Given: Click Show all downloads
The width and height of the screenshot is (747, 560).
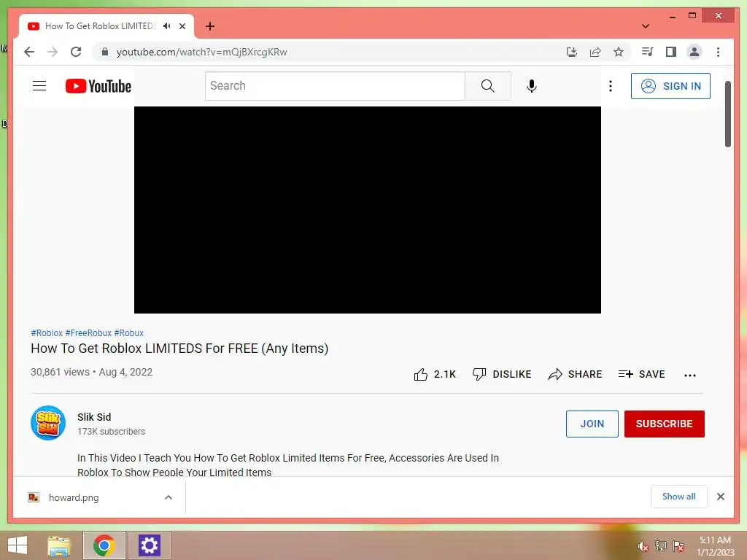Looking at the screenshot, I should [679, 497].
